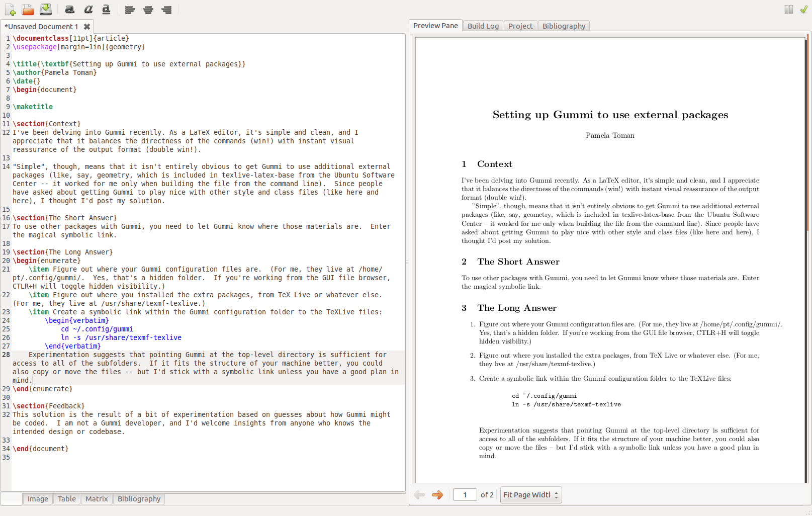The height and width of the screenshot is (516, 812).
Task: Go to next preview page with orange arrow
Action: click(x=437, y=495)
